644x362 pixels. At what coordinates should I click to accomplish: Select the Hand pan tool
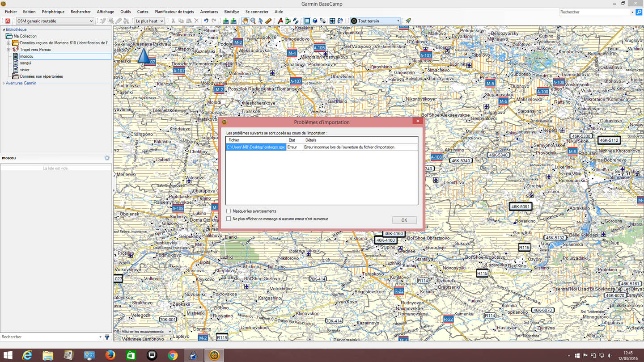click(245, 21)
